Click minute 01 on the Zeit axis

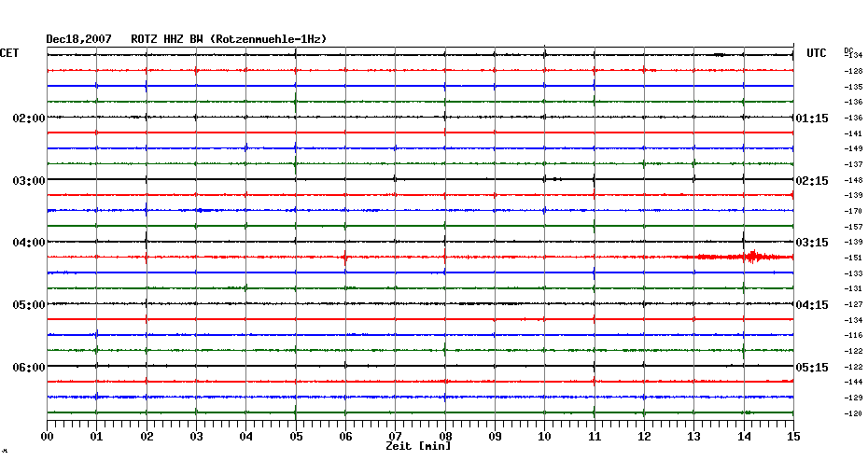pos(97,436)
